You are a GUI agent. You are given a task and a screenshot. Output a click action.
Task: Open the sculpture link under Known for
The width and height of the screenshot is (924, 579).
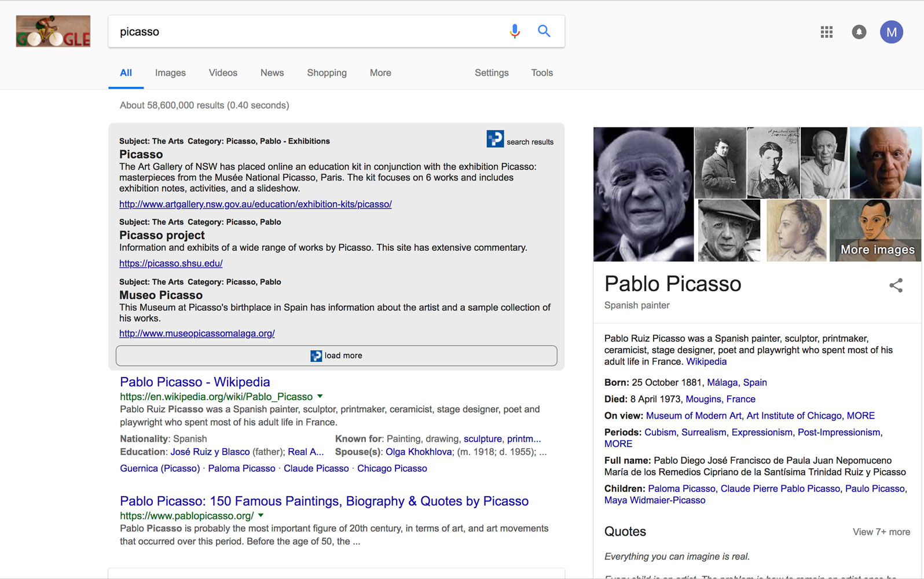click(x=483, y=439)
